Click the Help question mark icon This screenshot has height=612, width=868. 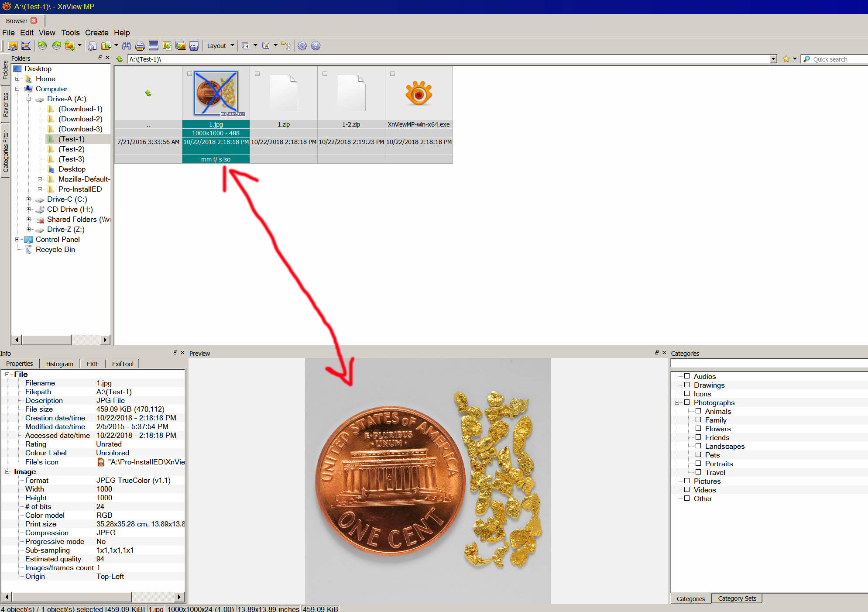(316, 46)
